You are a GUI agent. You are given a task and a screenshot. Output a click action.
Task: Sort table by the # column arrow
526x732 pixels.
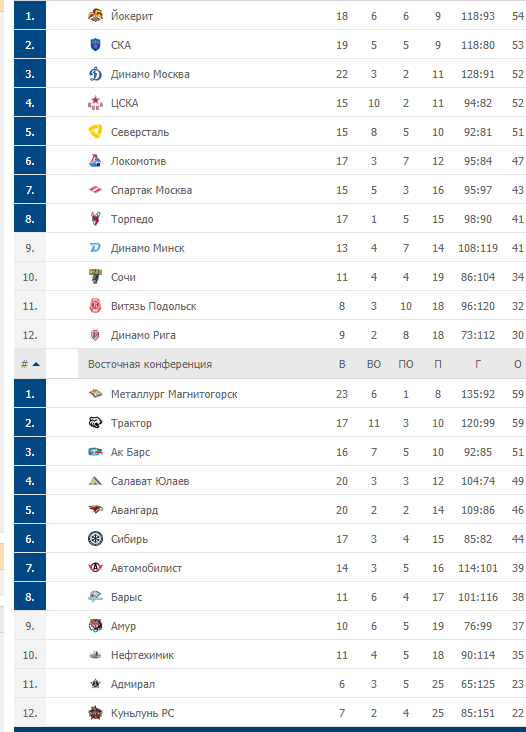[30, 364]
